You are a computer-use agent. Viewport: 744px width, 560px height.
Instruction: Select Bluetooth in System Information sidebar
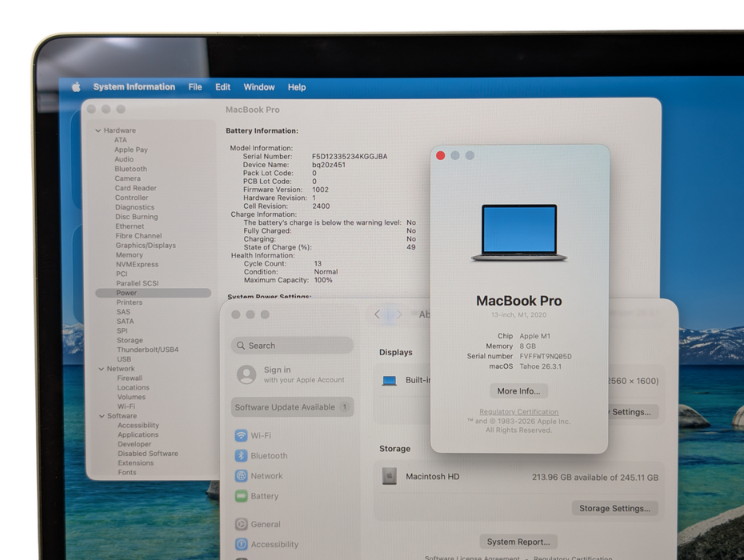[x=131, y=169]
